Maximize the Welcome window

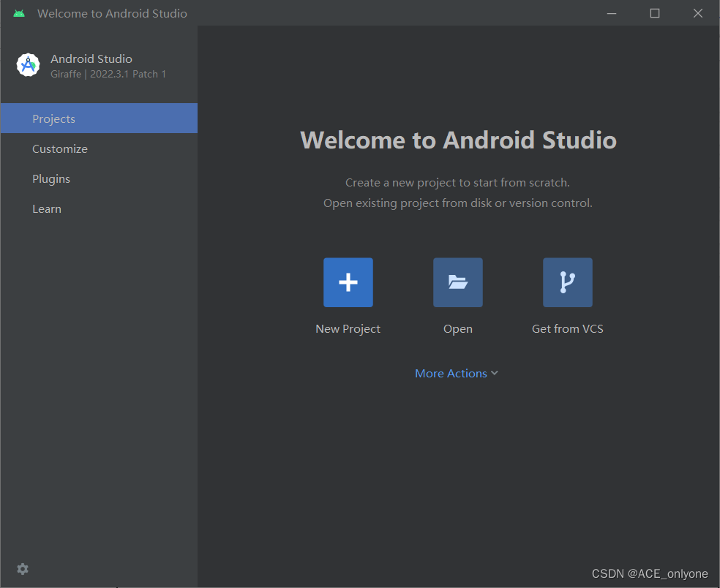click(x=655, y=13)
